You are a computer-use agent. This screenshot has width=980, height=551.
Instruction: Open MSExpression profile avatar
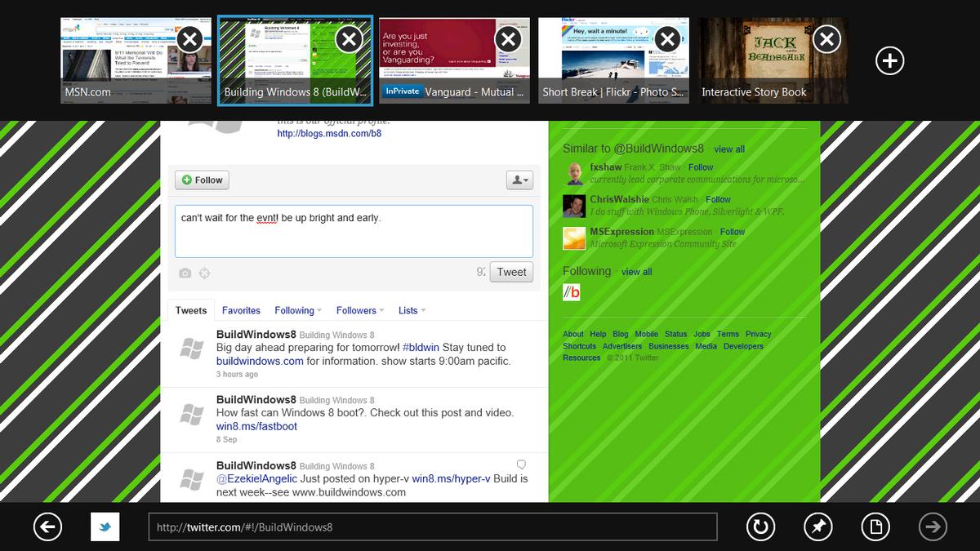tap(574, 238)
